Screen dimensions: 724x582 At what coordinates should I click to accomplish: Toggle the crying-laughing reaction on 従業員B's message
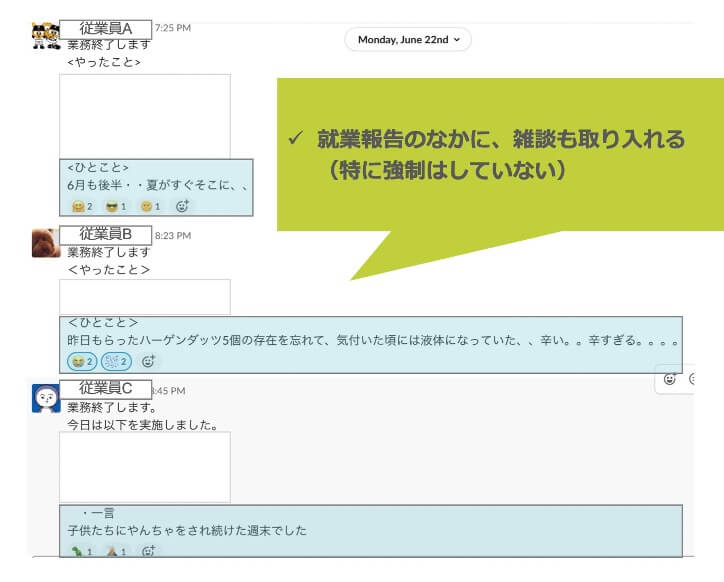click(x=82, y=361)
